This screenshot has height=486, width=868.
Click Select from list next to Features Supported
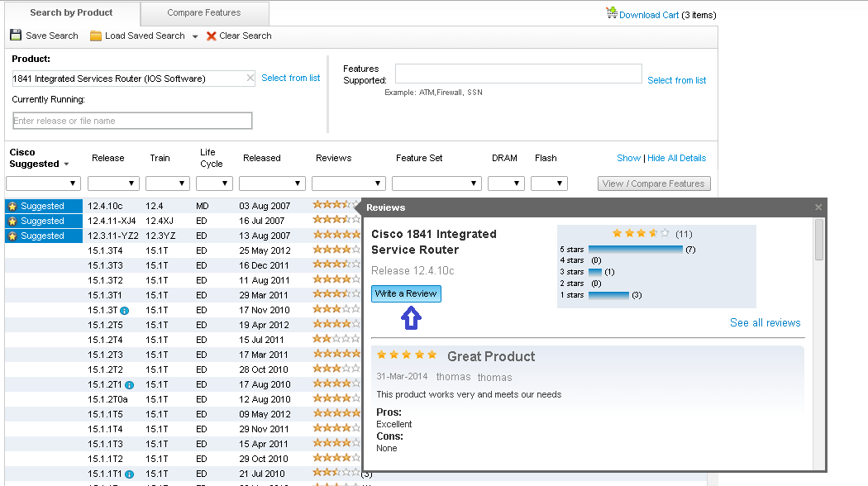click(x=676, y=80)
